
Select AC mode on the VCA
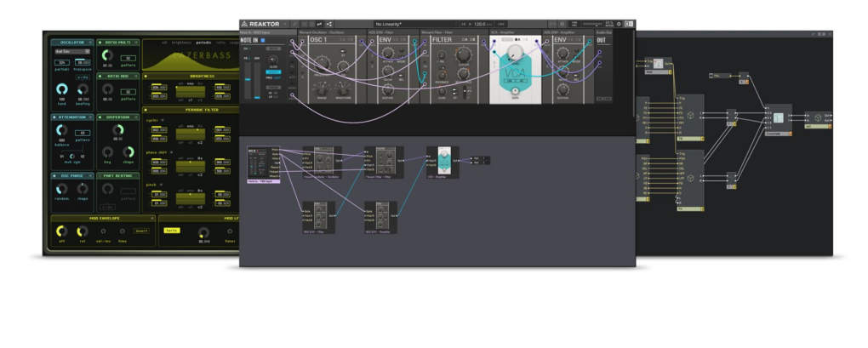[522, 80]
